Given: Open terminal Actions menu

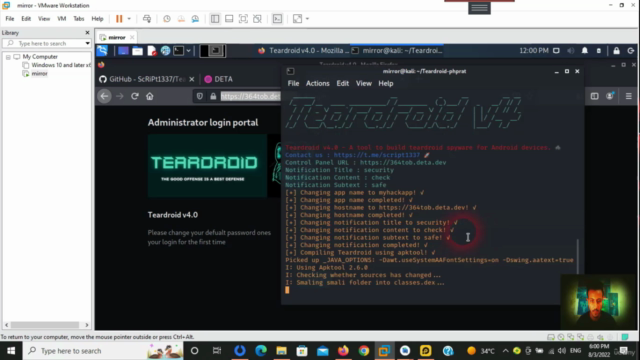Looking at the screenshot, I should coord(318,83).
